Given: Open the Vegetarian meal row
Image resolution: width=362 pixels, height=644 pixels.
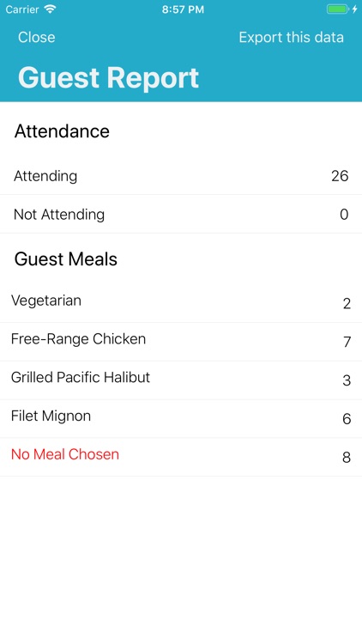Looking at the screenshot, I should point(181,303).
